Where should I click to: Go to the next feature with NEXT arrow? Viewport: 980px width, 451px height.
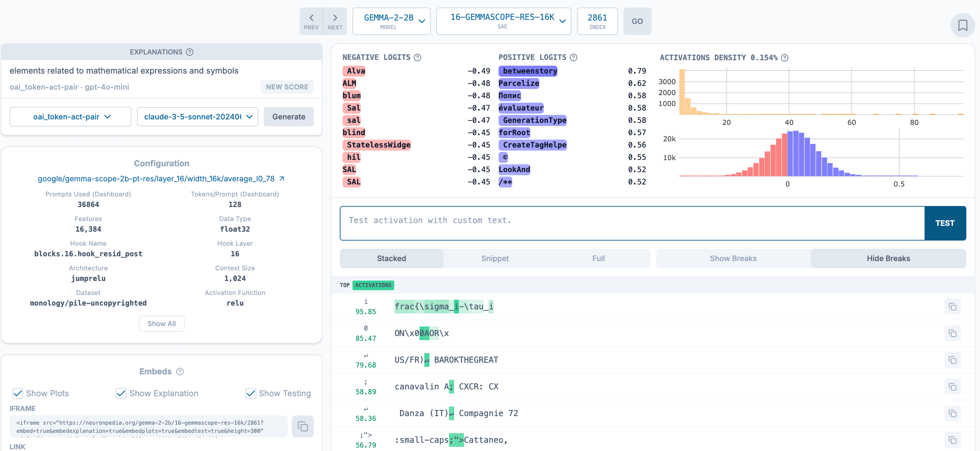point(335,21)
